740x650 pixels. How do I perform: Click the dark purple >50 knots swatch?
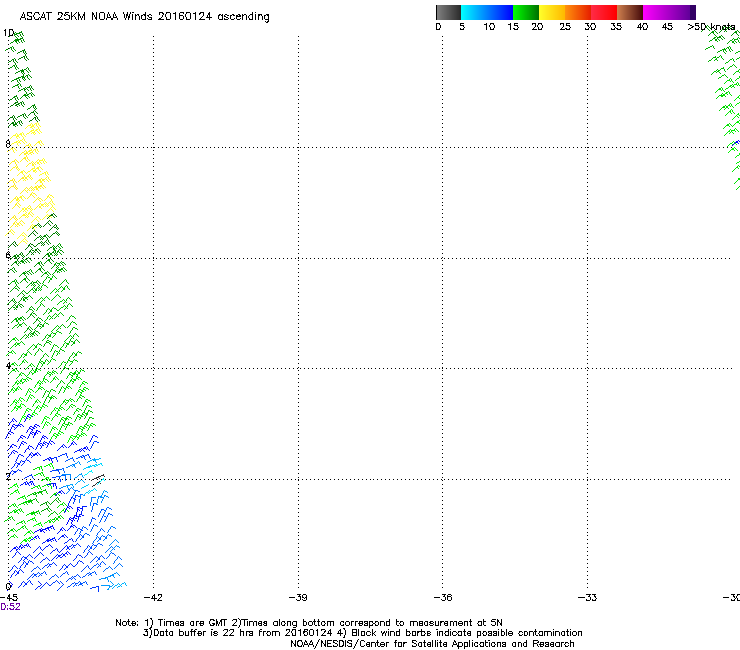coord(693,12)
